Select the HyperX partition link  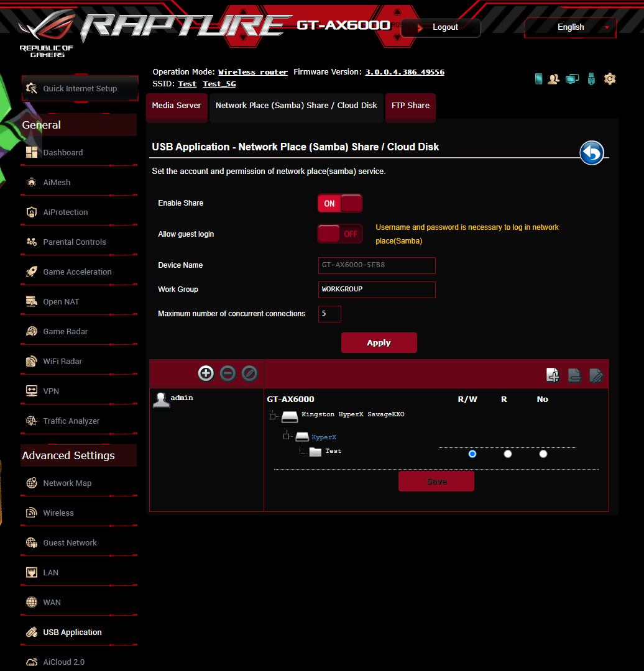point(324,437)
